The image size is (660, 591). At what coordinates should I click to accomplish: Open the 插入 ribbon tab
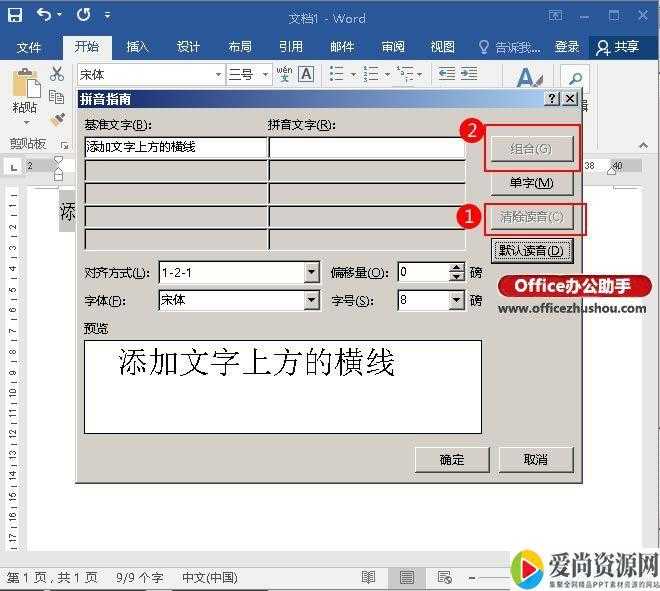[x=137, y=47]
